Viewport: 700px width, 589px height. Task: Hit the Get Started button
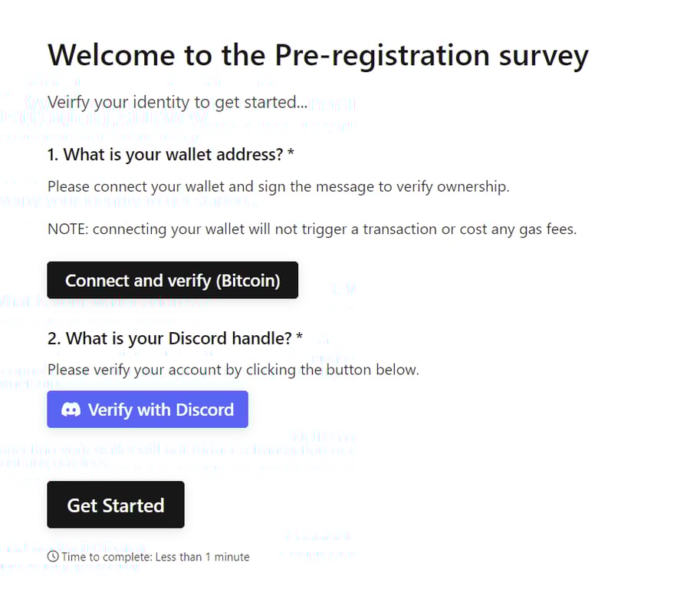click(116, 505)
